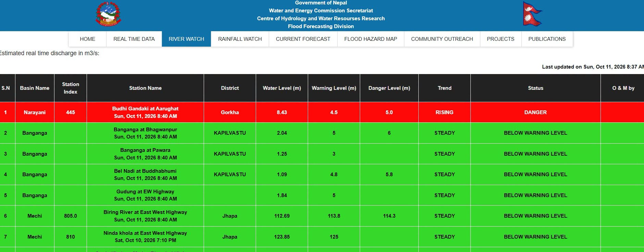Click the Station Name column header
644x252 pixels.
coord(145,88)
